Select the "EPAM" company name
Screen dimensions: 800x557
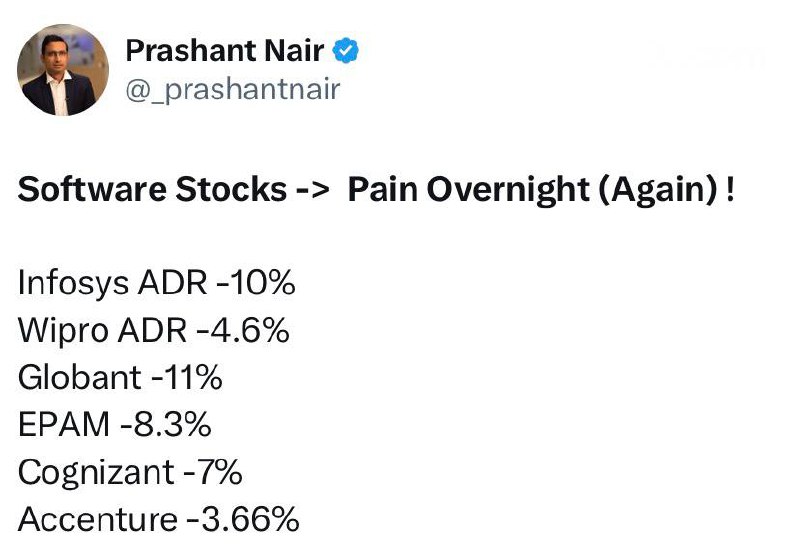[64, 424]
